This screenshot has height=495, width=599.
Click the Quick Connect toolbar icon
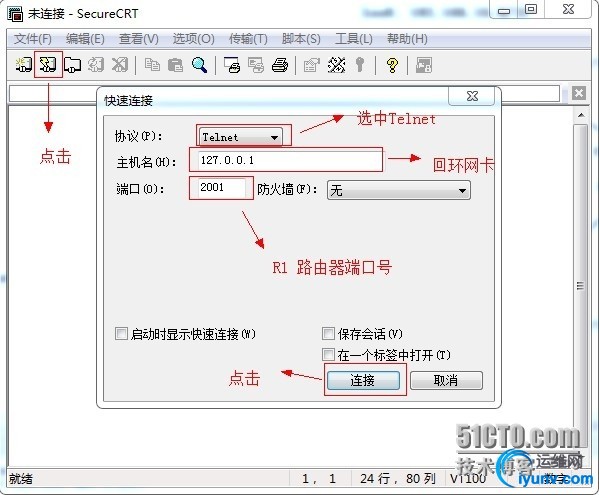pyautogui.click(x=48, y=65)
